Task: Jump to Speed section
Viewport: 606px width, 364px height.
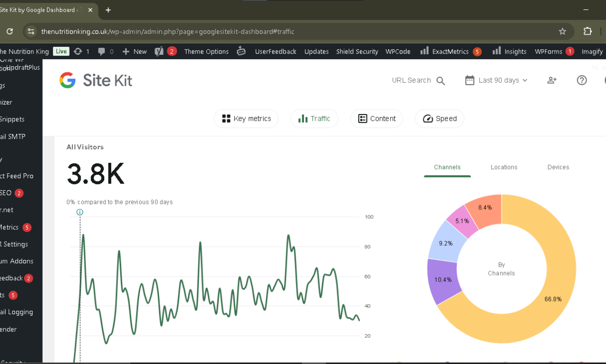Action: click(x=440, y=119)
